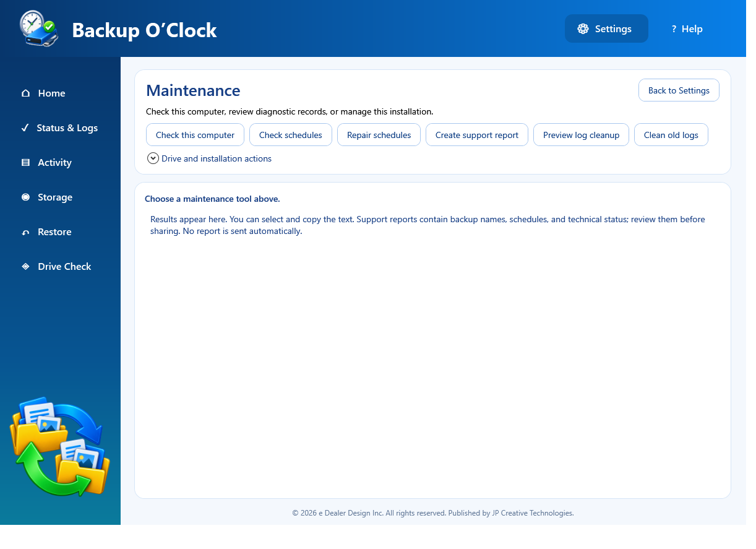Click the Storage disk icon in the sidebar
The height and width of the screenshot is (549, 756).
tap(25, 197)
